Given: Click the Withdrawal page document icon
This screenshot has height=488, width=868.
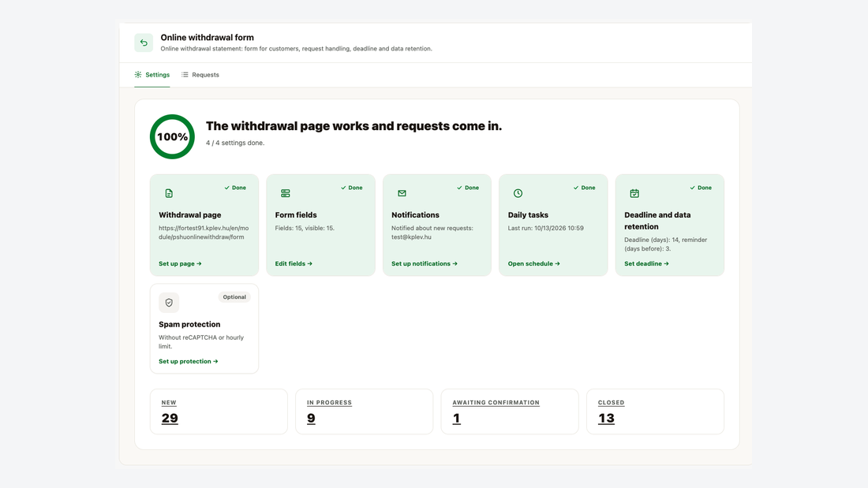Looking at the screenshot, I should [169, 193].
